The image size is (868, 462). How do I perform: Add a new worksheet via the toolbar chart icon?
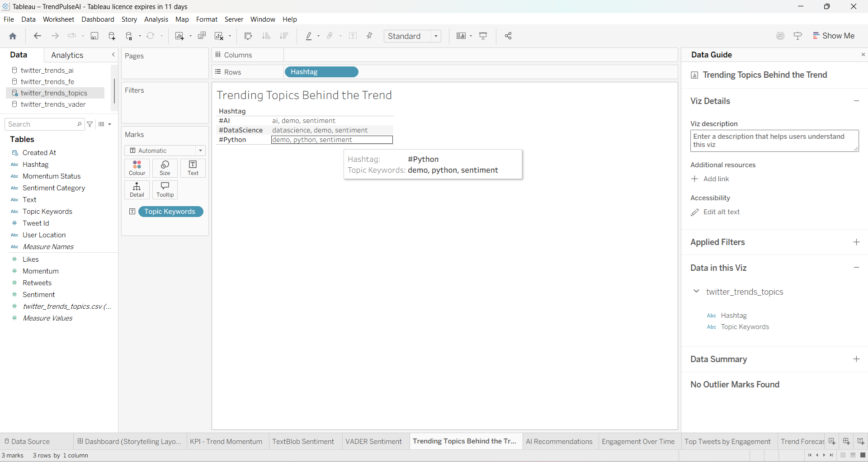(179, 36)
